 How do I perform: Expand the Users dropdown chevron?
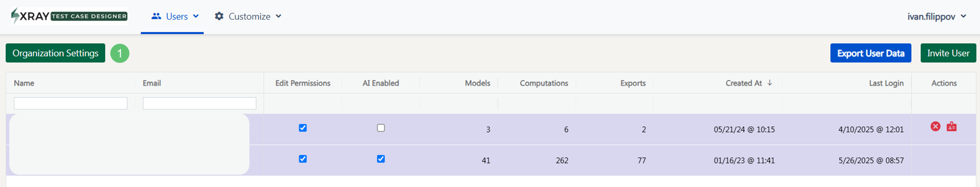(196, 16)
